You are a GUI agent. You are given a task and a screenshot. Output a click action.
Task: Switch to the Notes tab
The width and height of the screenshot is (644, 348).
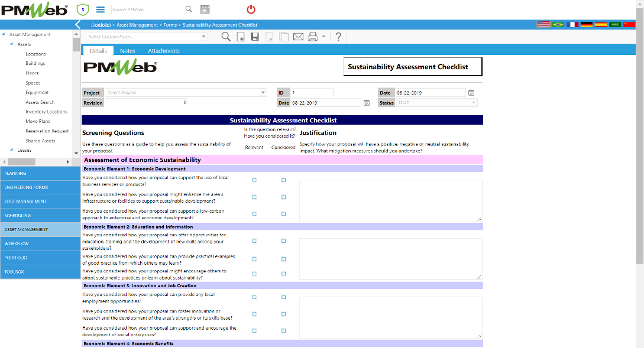click(127, 50)
